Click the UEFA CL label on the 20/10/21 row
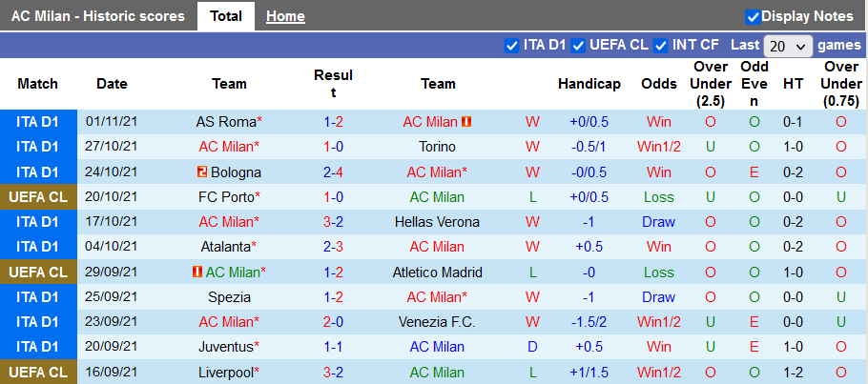This screenshot has height=384, width=868. [38, 197]
